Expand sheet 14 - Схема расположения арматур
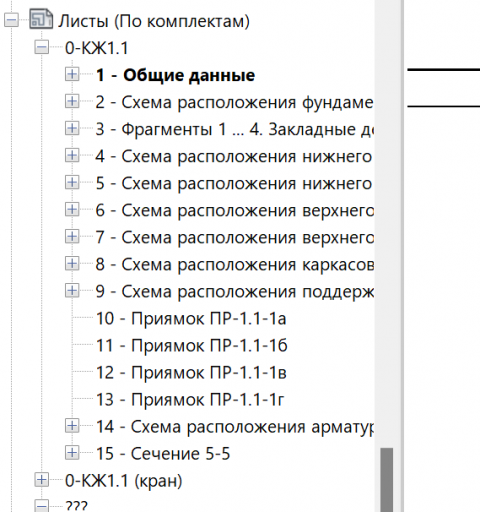The height and width of the screenshot is (512, 480). click(72, 426)
